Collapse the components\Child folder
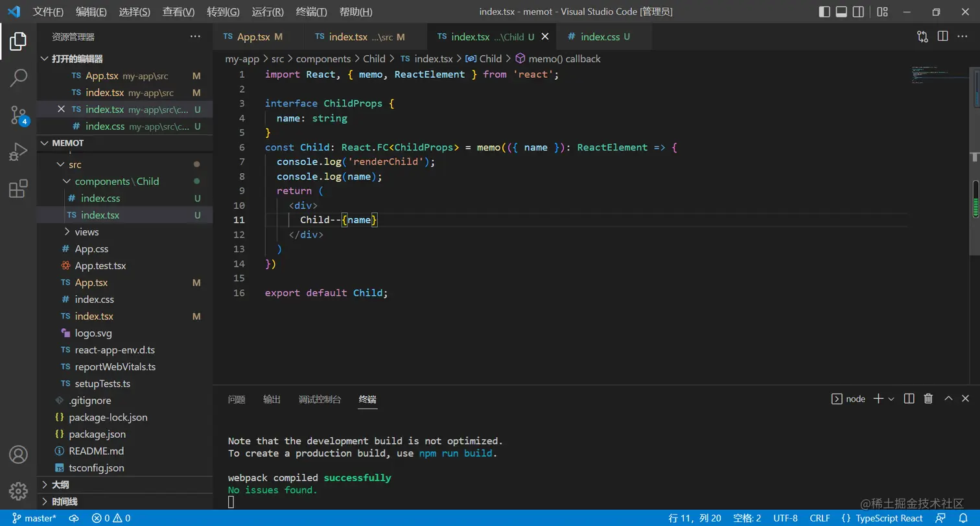This screenshot has width=980, height=526. tap(124, 182)
